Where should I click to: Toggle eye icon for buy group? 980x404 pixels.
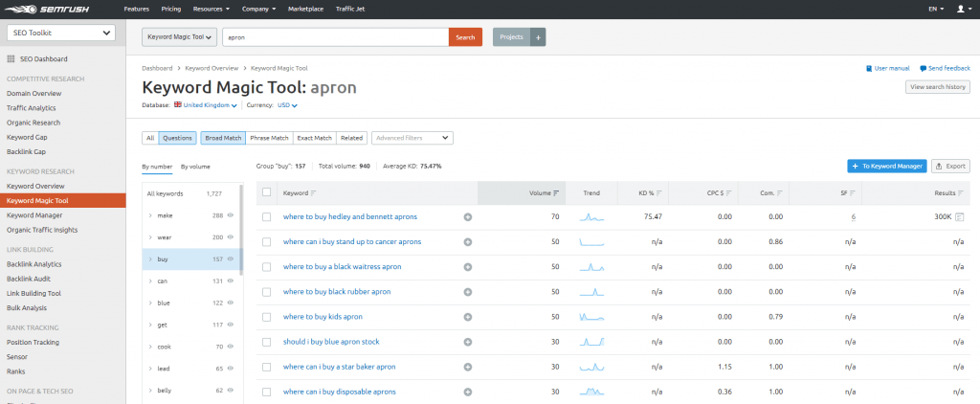[230, 258]
